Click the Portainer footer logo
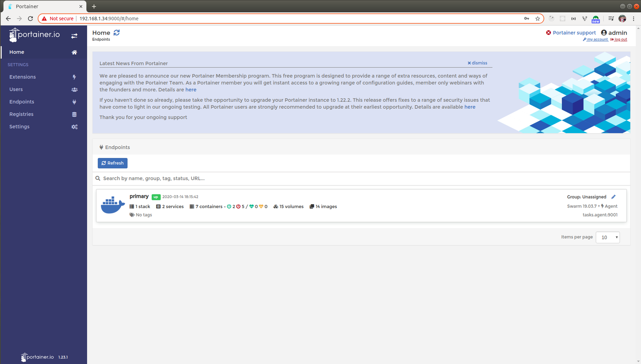641x364 pixels. click(x=37, y=357)
